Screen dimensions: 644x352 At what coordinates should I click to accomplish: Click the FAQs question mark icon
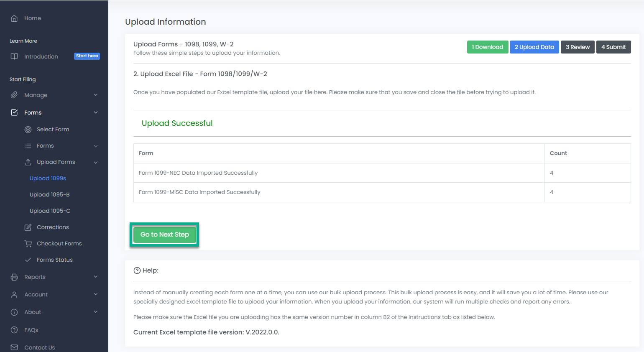(14, 330)
